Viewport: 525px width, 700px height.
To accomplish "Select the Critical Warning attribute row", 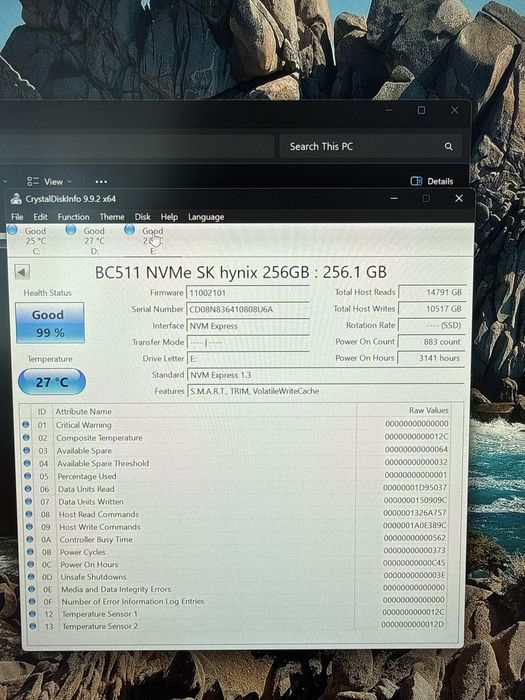I will [235, 425].
